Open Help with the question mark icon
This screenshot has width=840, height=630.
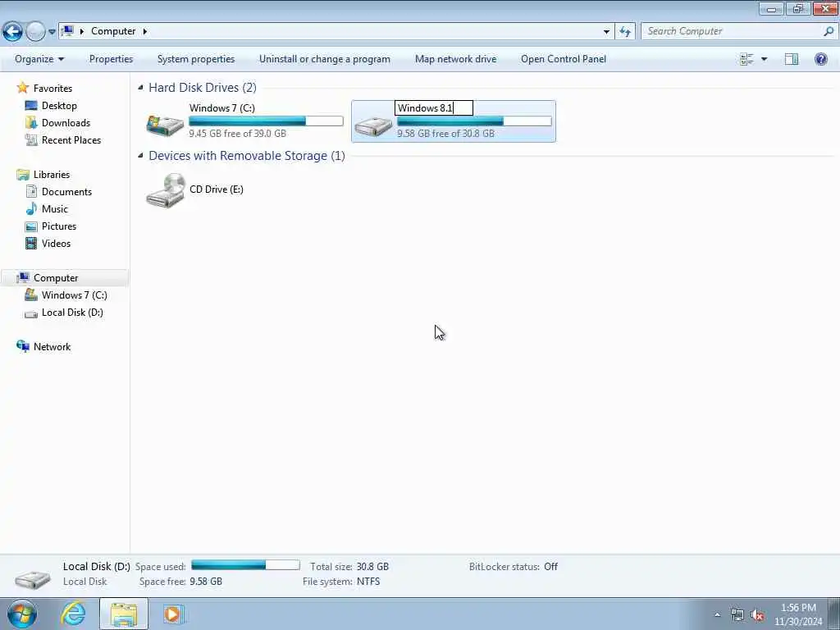(x=820, y=59)
